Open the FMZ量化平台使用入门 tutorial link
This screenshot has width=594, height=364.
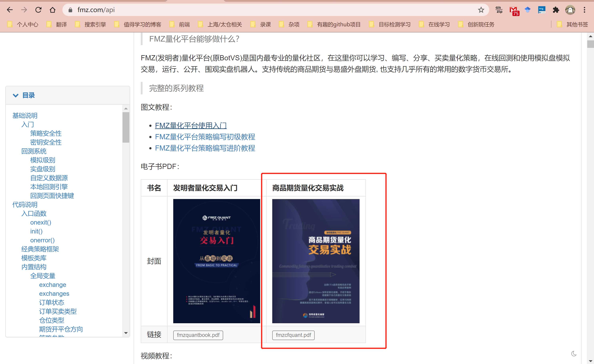(x=190, y=125)
